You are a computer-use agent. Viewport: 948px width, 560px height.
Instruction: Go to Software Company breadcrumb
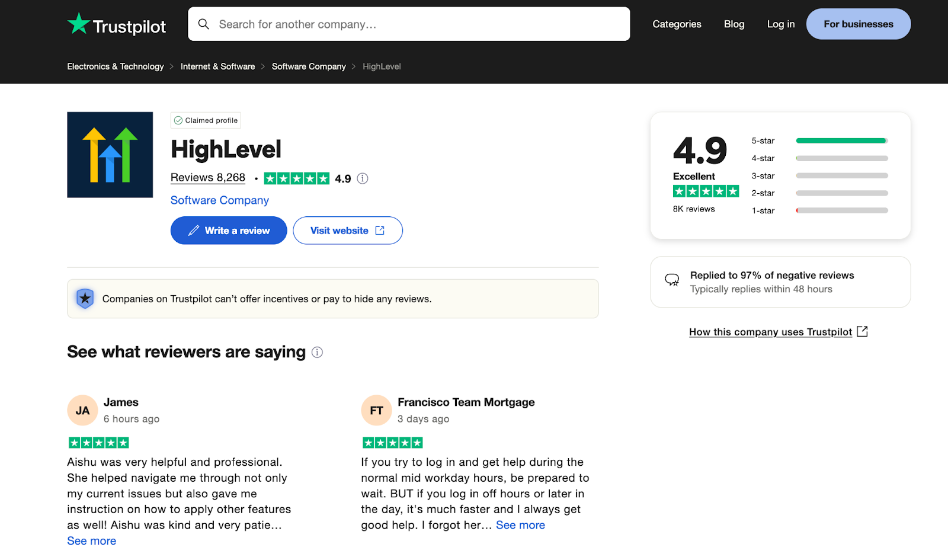(309, 66)
